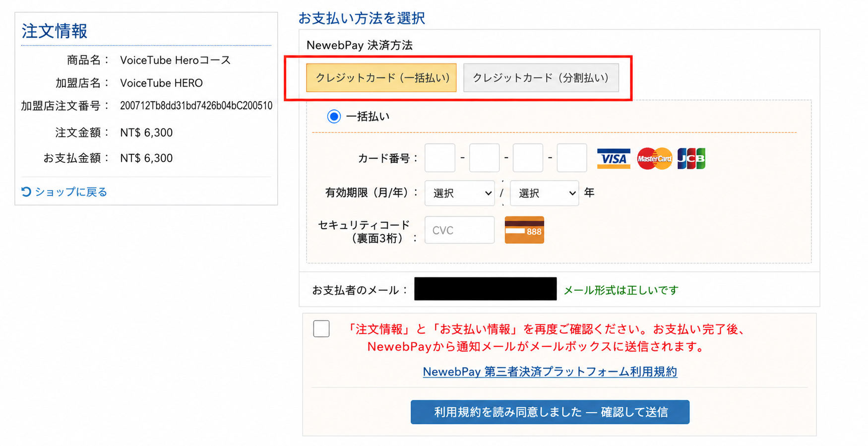
Task: Focus the second card number field
Action: pos(484,158)
